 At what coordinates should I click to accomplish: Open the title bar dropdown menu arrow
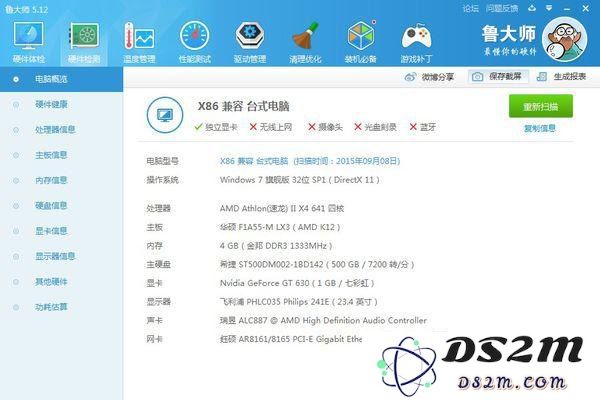(549, 8)
